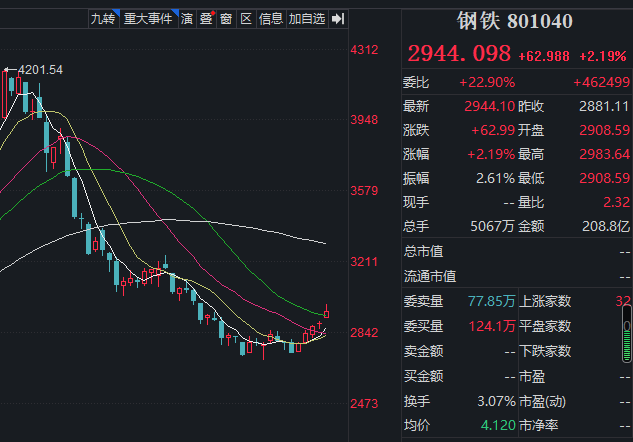Click the 均价 value 4.120
The width and height of the screenshot is (633, 442).
(x=499, y=425)
